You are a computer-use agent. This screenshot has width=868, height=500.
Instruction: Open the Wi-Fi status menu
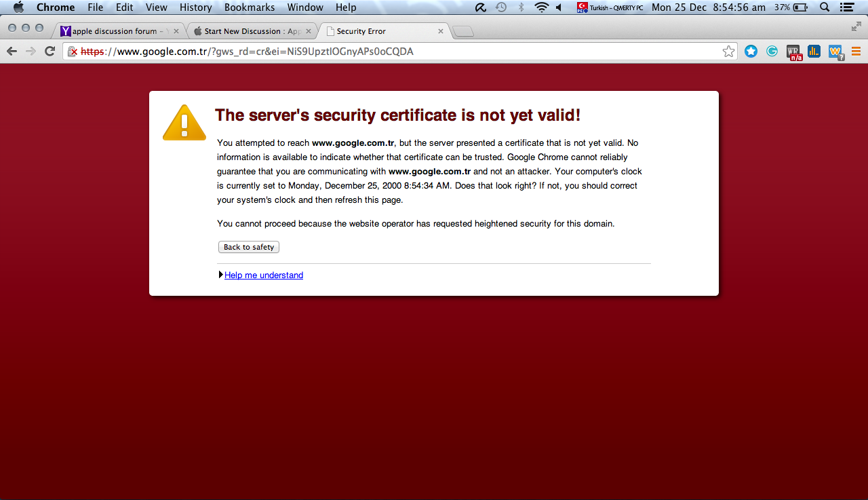(x=541, y=7)
